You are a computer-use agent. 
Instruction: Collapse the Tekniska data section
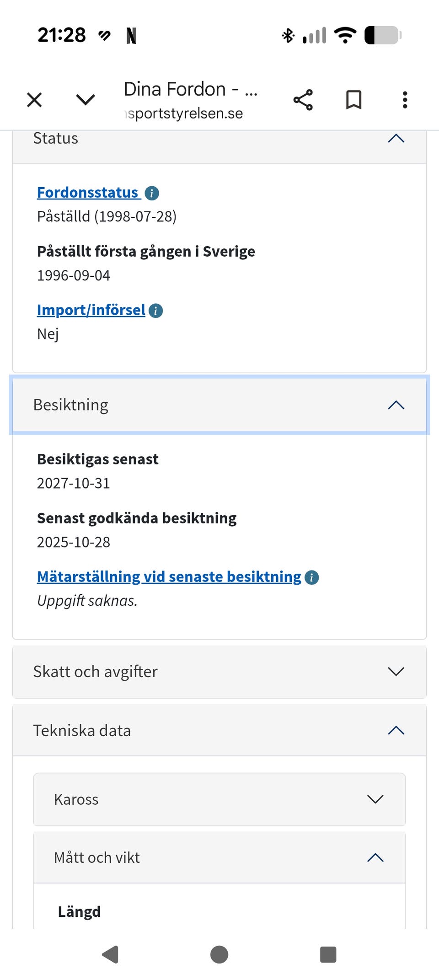point(396,731)
